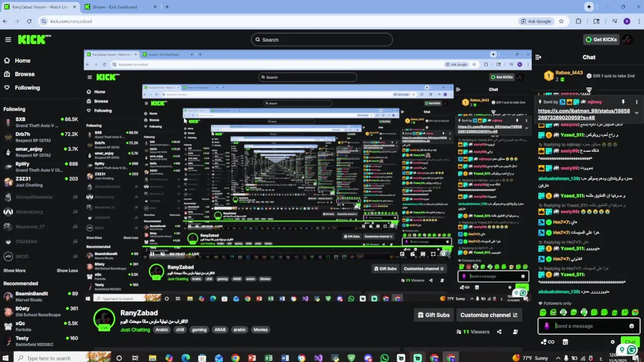Open RpWy channel in the Following list
644x362 pixels.
pyautogui.click(x=40, y=167)
